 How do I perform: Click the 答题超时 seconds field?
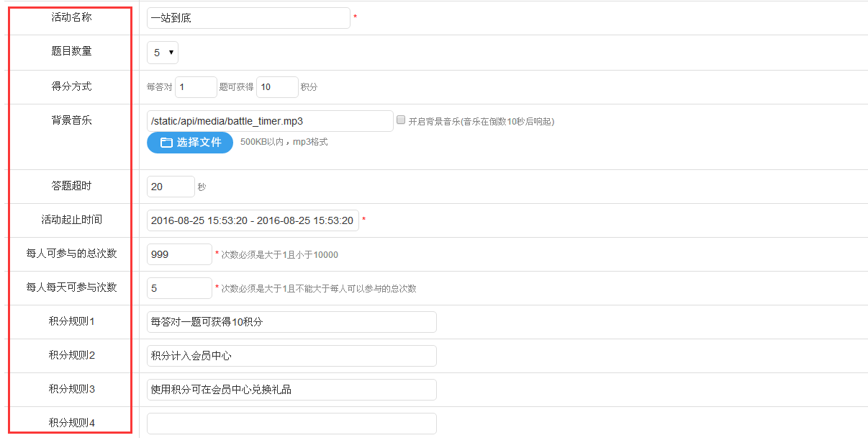click(171, 187)
